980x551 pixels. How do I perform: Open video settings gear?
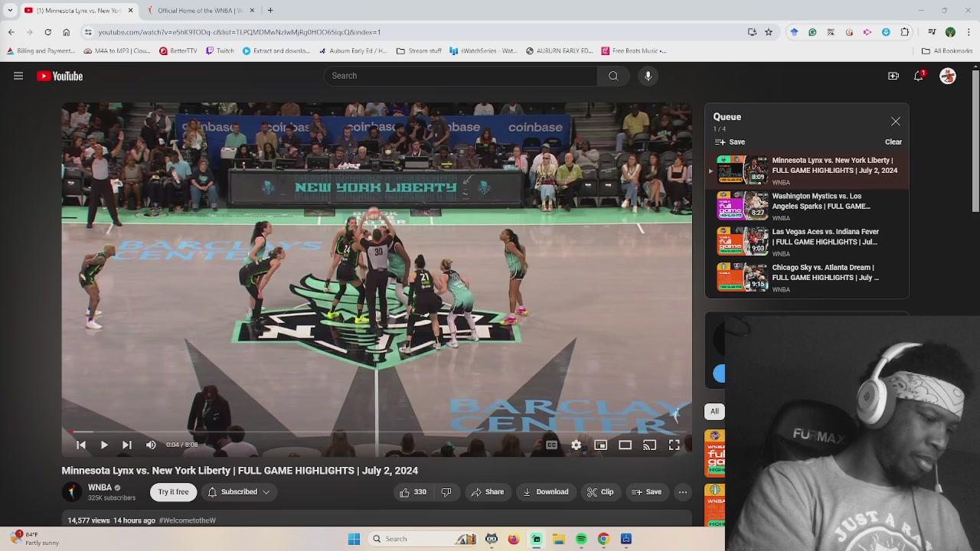(x=576, y=445)
